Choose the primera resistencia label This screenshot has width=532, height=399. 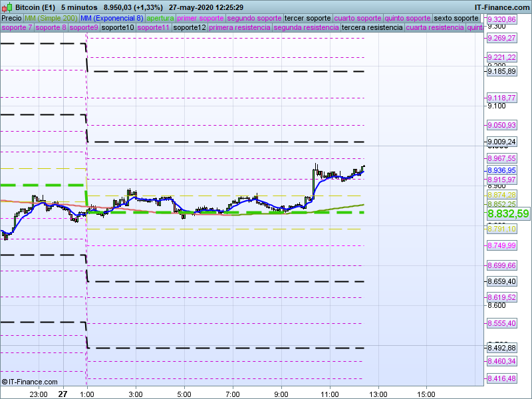239,28
